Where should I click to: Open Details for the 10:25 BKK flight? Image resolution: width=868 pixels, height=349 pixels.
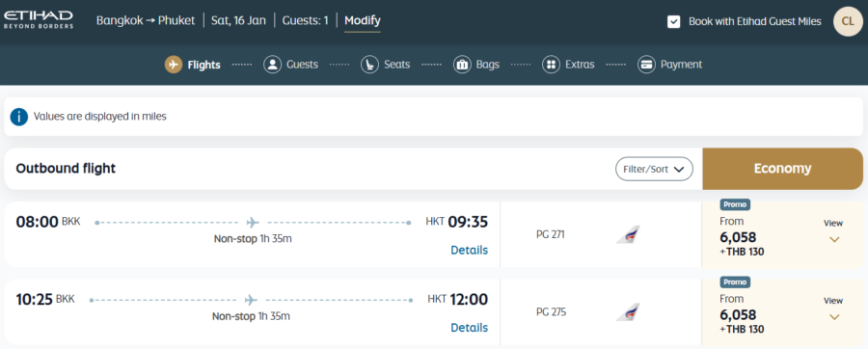tap(470, 328)
